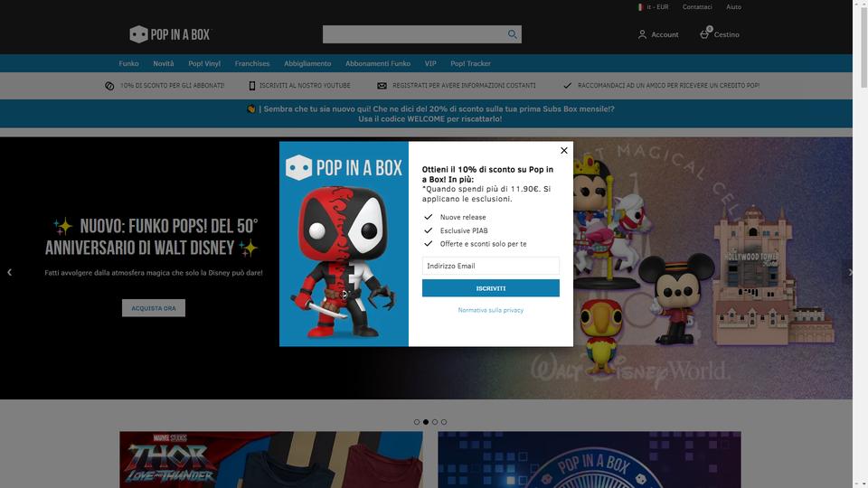Open the Funko menu
This screenshot has height=488, width=868.
128,63
